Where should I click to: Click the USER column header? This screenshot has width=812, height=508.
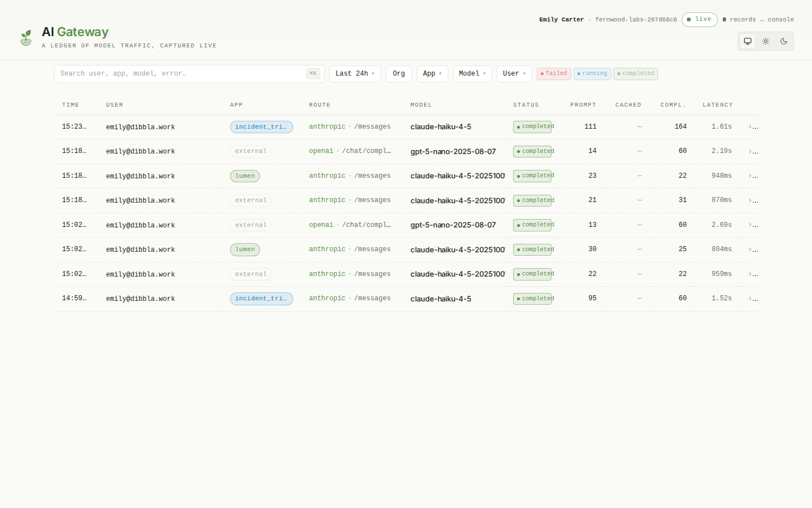click(x=114, y=105)
